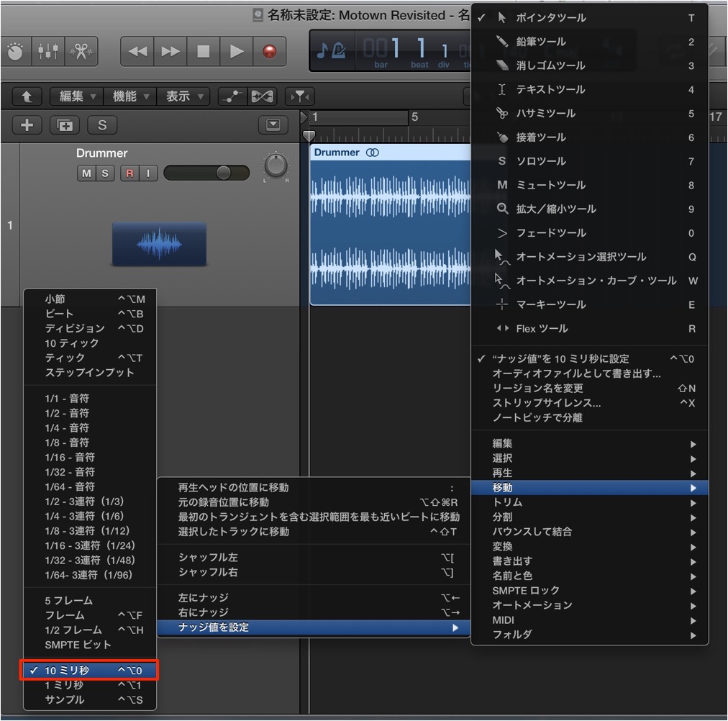Image resolution: width=728 pixels, height=721 pixels.
Task: Click the play button
Action: 237,51
